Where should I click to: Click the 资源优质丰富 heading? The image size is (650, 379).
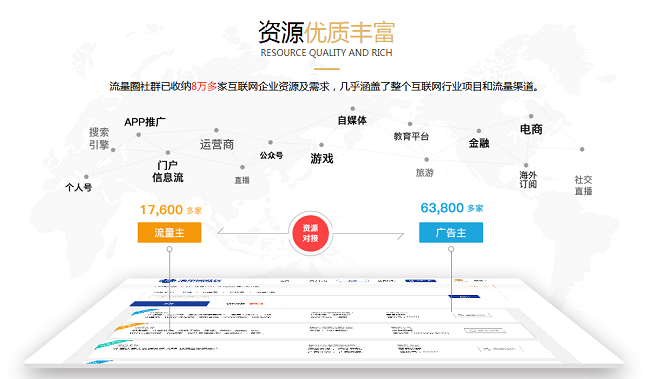click(326, 32)
